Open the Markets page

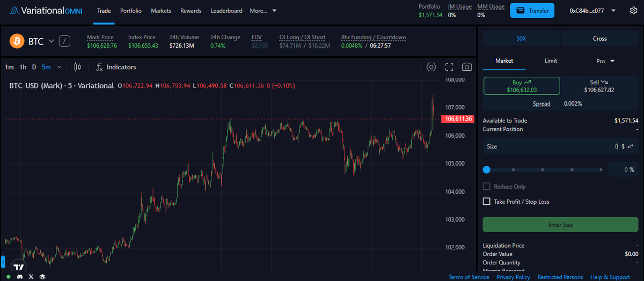pos(161,11)
